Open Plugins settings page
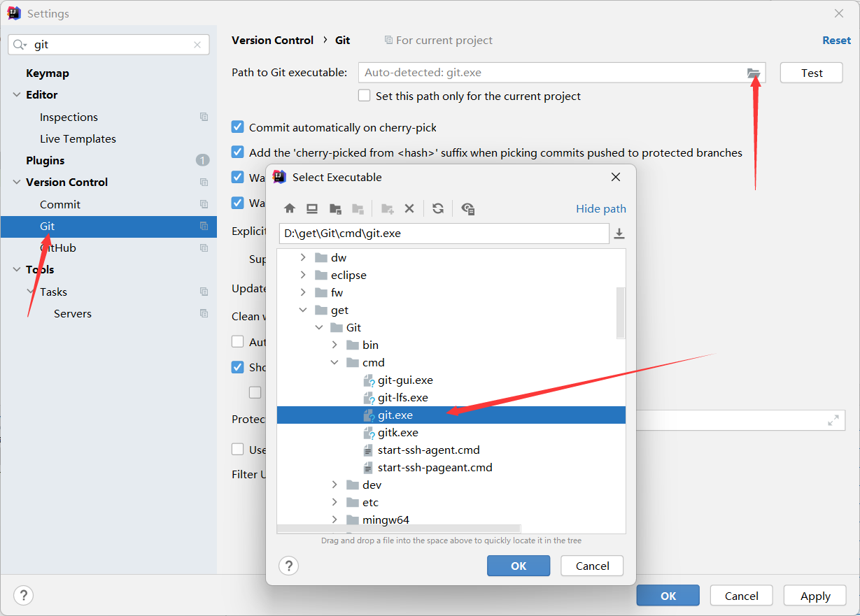 45,160
